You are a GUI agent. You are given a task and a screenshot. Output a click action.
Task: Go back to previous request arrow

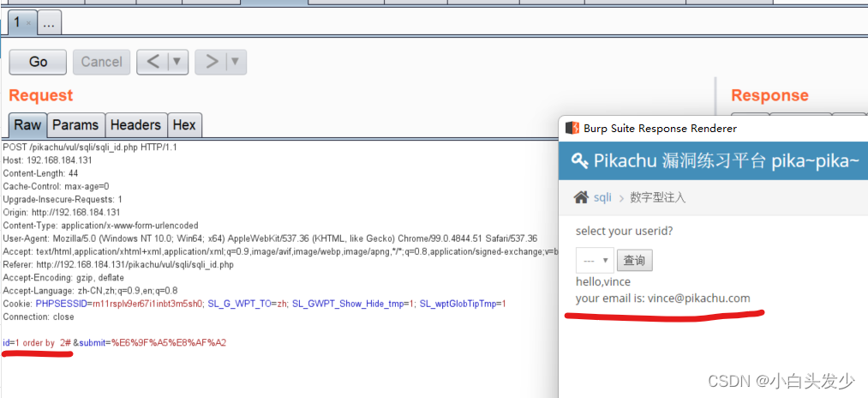(x=153, y=62)
